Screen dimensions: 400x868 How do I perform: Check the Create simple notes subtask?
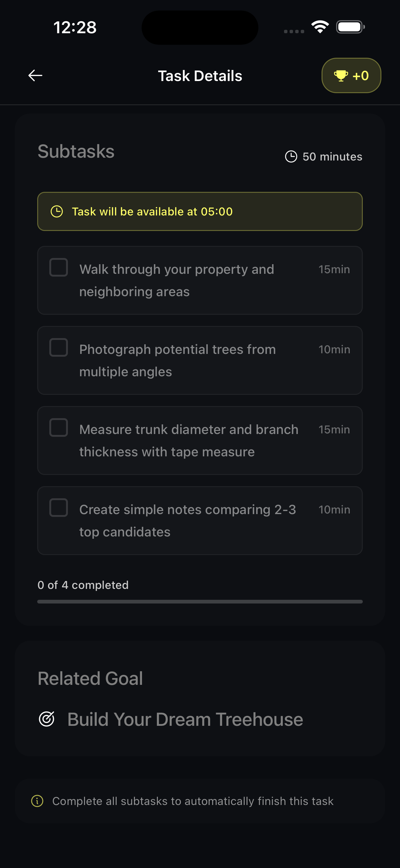pyautogui.click(x=58, y=509)
